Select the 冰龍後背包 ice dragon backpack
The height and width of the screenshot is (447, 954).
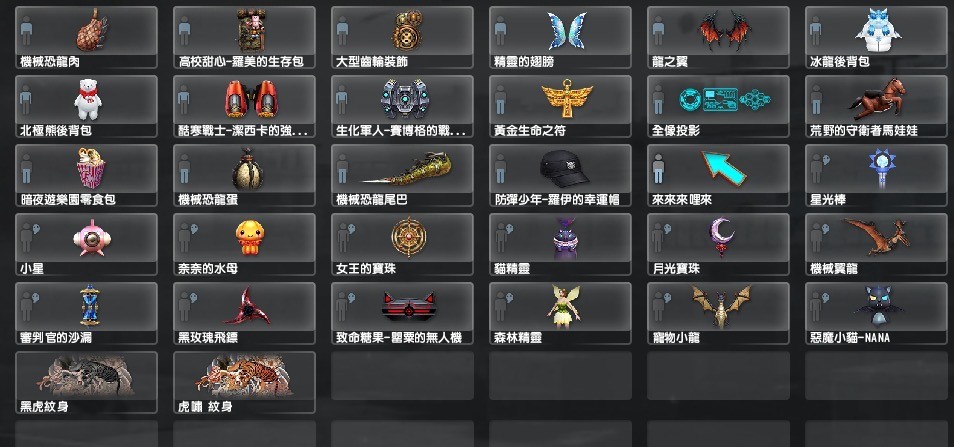click(x=877, y=37)
